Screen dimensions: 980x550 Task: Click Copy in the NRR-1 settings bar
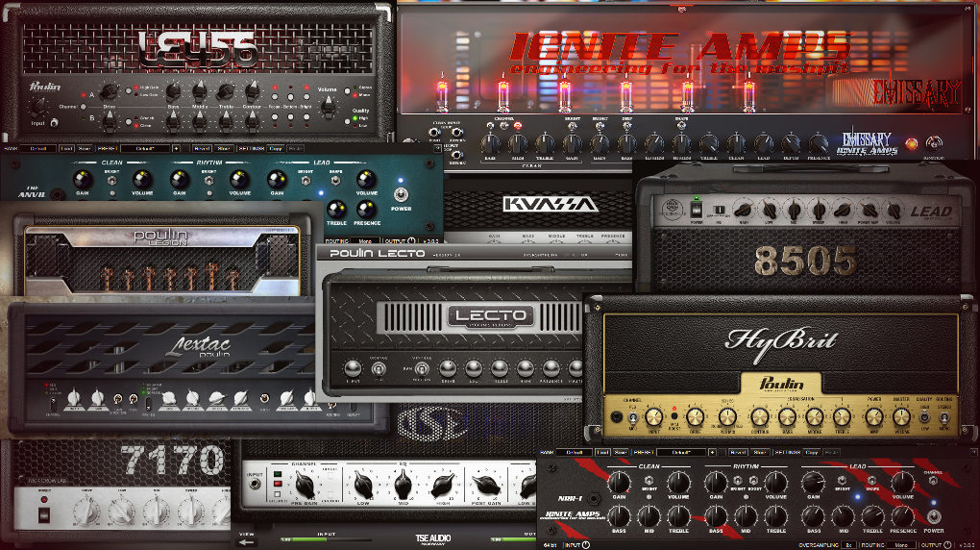(811, 452)
